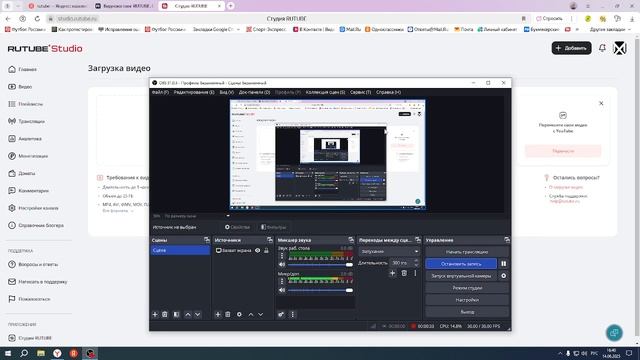Screen dimensions: 640x360
Task: Add a new source in Sources dock
Action: (218, 314)
